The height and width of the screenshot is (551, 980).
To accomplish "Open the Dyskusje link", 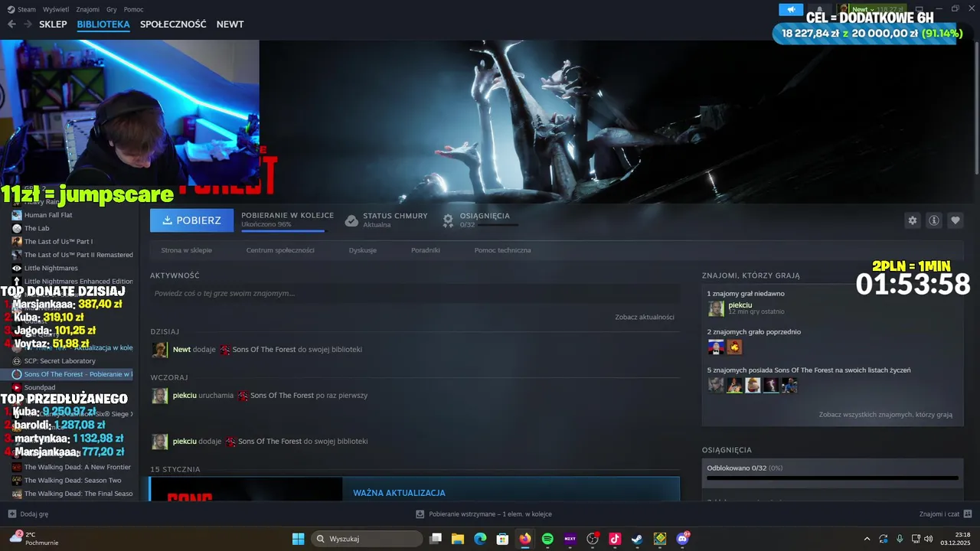I will click(x=362, y=250).
